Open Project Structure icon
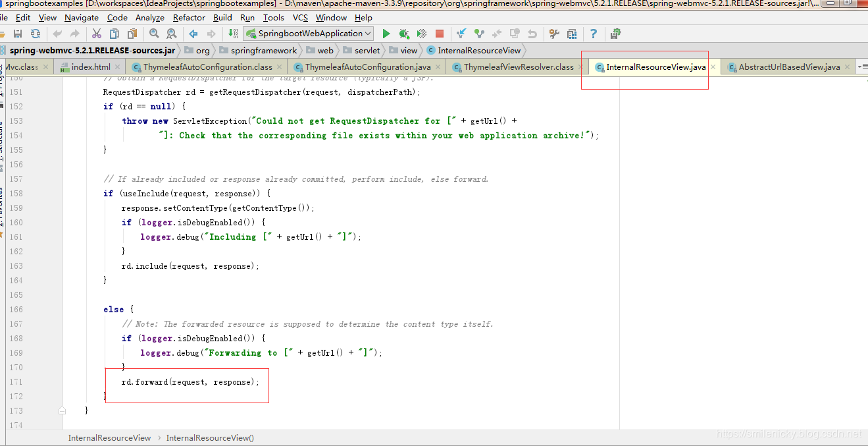 [572, 34]
